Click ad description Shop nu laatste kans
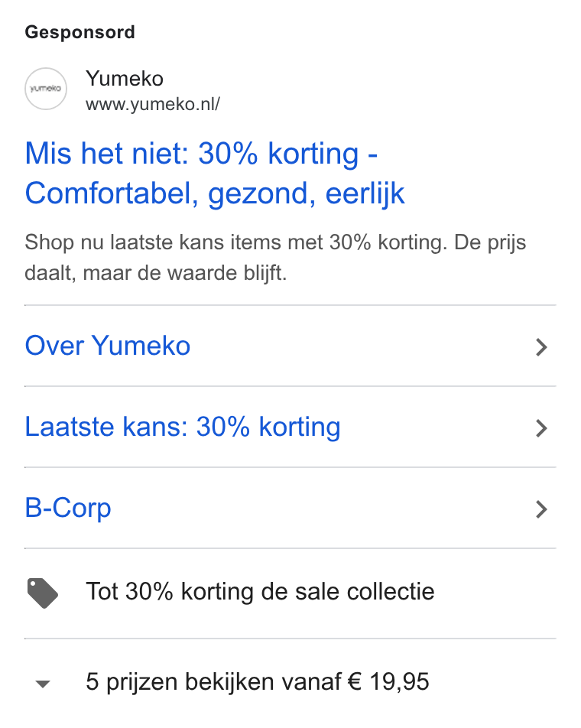Image resolution: width=581 pixels, height=728 pixels. 275,258
